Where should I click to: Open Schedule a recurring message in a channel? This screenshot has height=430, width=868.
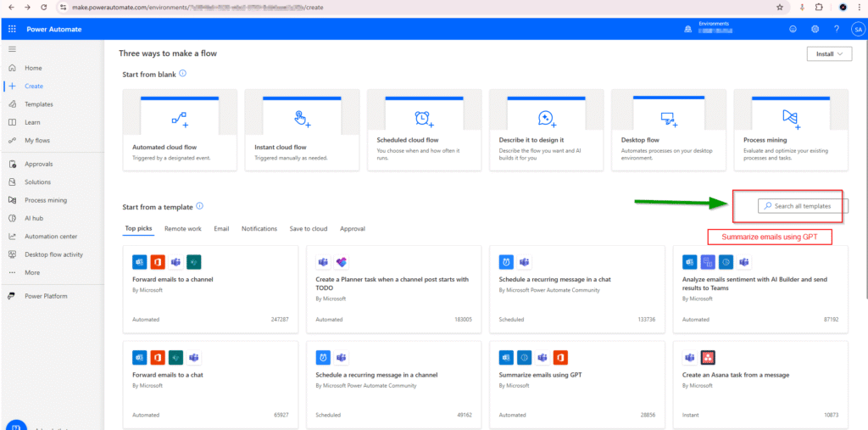393,384
